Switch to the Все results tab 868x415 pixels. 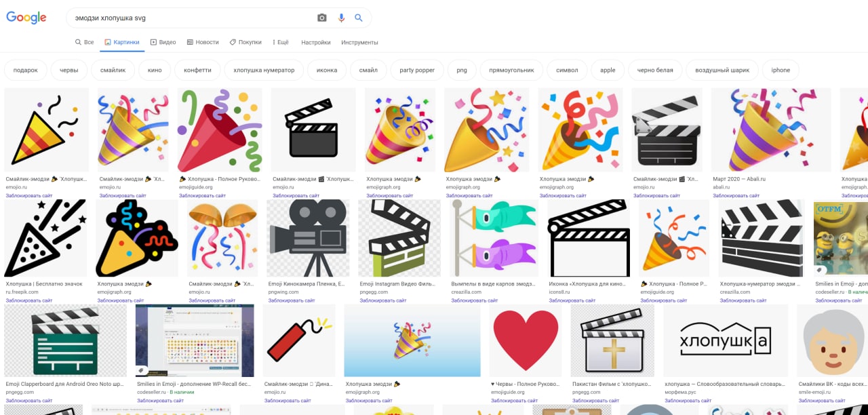point(85,42)
